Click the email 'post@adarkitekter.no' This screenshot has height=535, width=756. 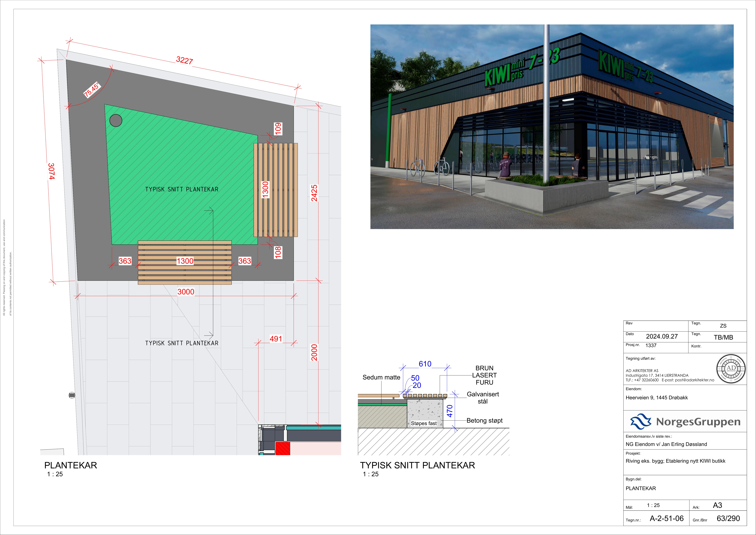[694, 380]
